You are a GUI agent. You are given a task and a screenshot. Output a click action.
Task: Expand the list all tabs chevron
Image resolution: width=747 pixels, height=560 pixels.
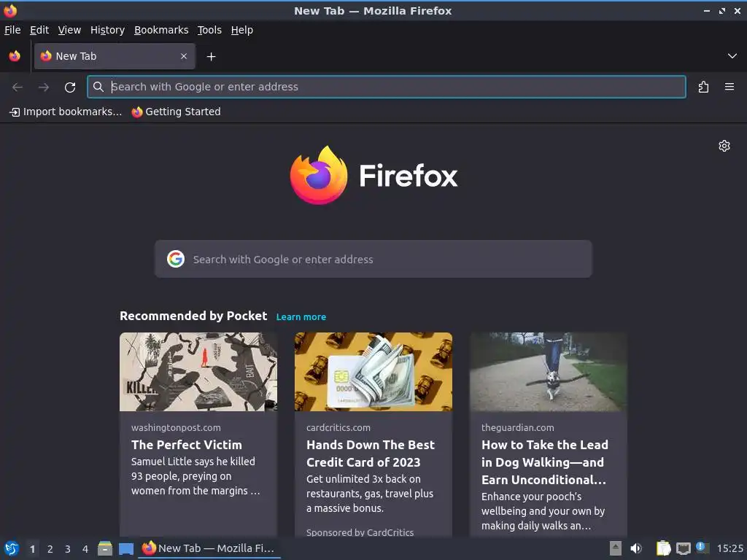[732, 56]
